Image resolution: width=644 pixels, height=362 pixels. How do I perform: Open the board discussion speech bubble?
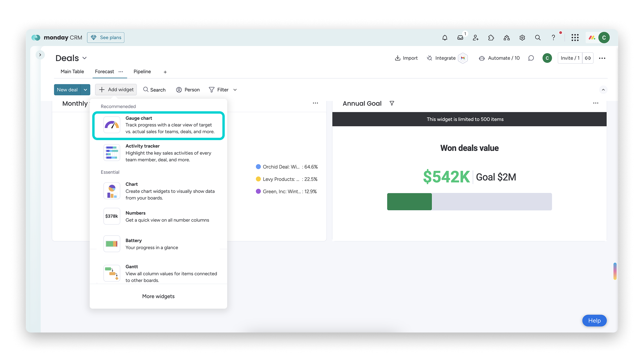(531, 58)
